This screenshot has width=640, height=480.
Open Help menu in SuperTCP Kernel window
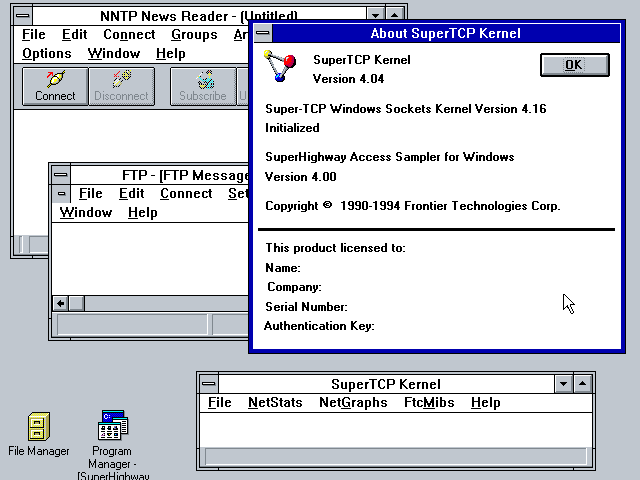(x=485, y=402)
